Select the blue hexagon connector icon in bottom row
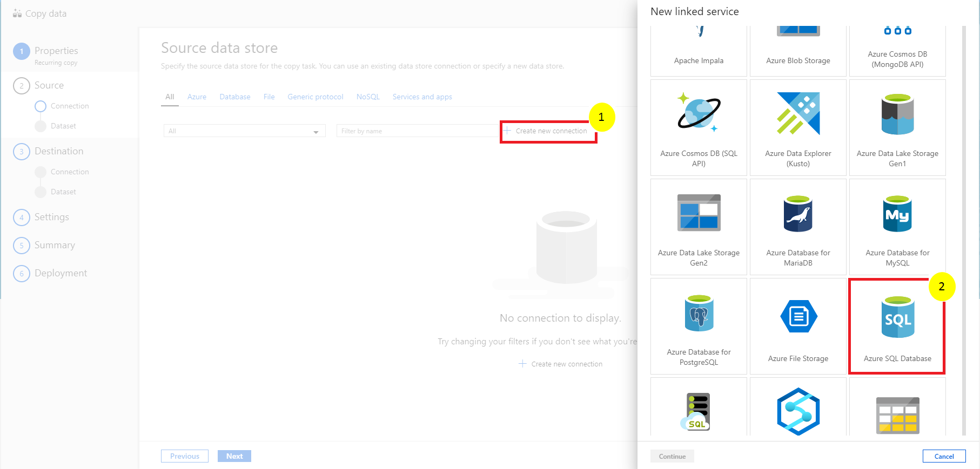The image size is (980, 469). click(798, 411)
